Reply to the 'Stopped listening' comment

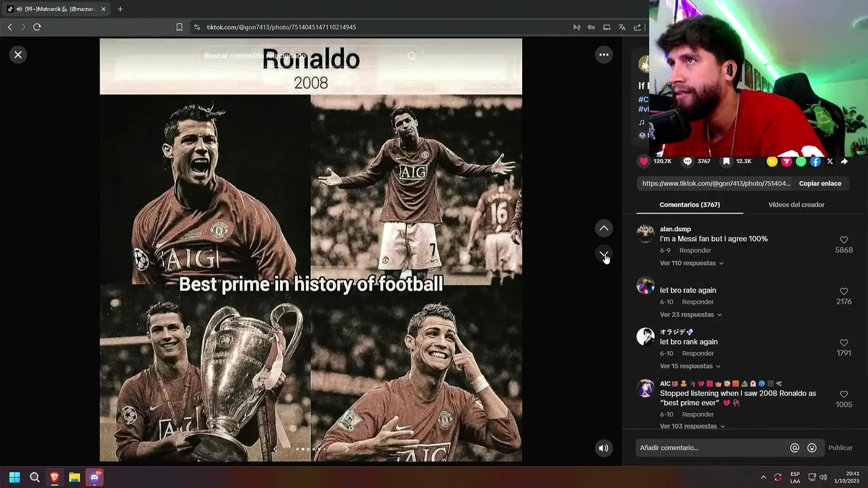(x=698, y=415)
